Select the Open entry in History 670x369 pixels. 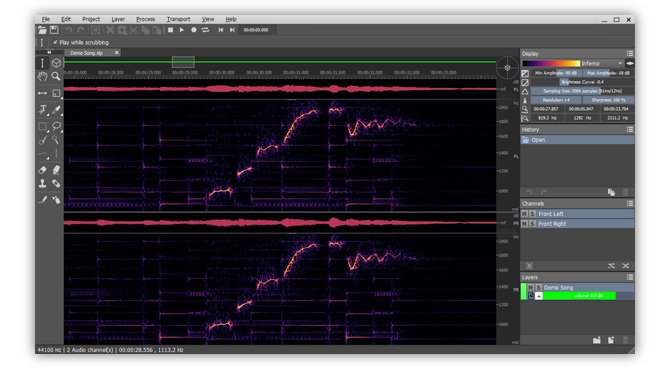(x=577, y=140)
